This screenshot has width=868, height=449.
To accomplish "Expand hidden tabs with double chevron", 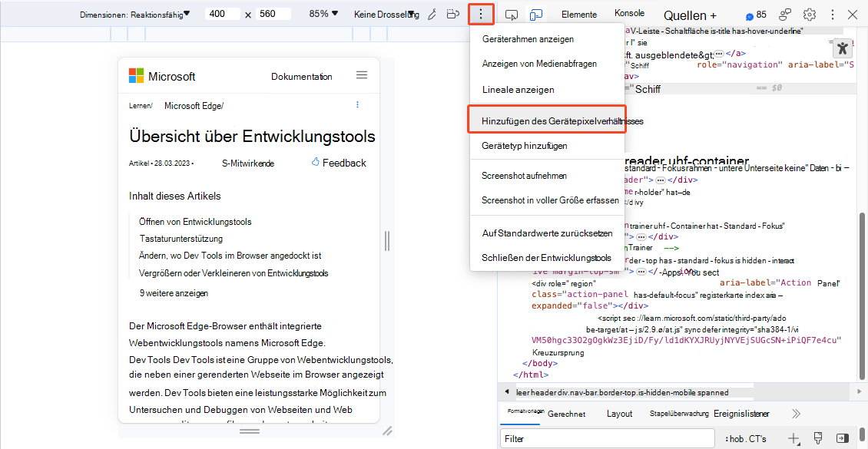I will 795,413.
